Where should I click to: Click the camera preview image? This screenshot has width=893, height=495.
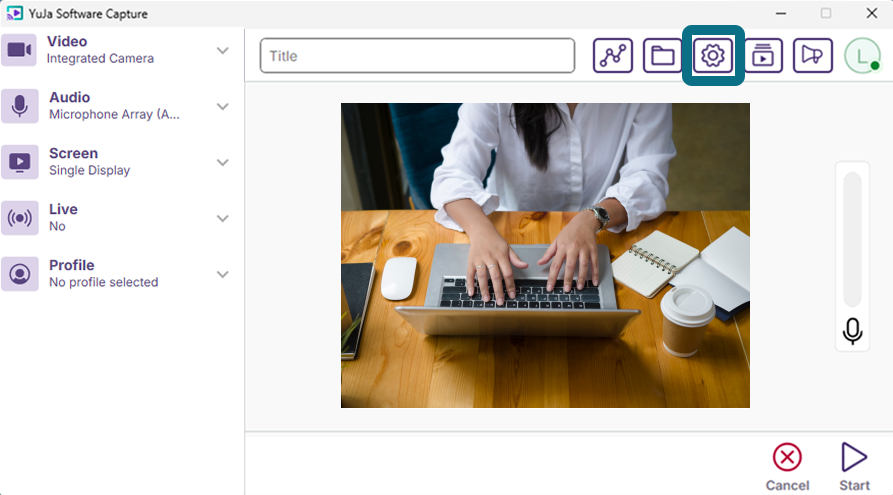(x=545, y=255)
